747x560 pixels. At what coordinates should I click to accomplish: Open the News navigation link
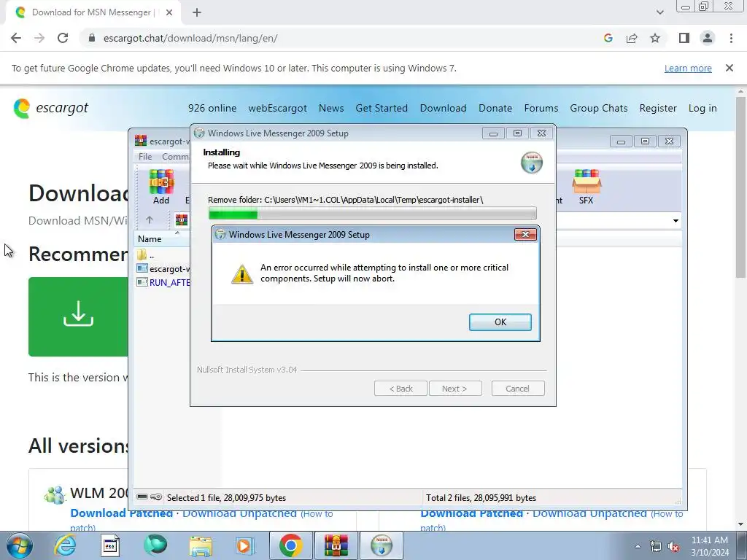tap(331, 108)
